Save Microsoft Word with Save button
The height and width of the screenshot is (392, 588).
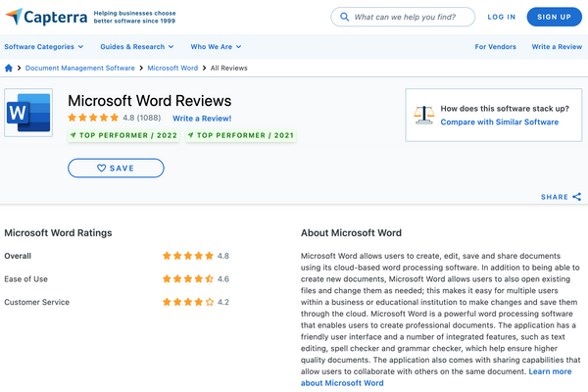pyautogui.click(x=116, y=168)
